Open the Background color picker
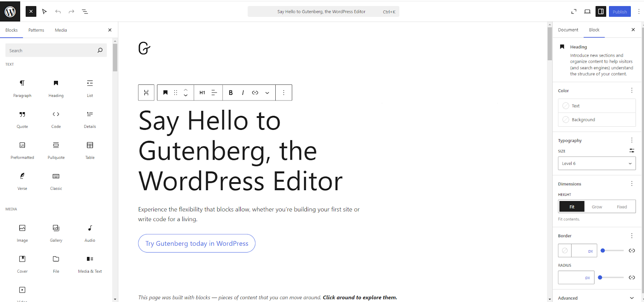This screenshot has width=644, height=302. 597,119
